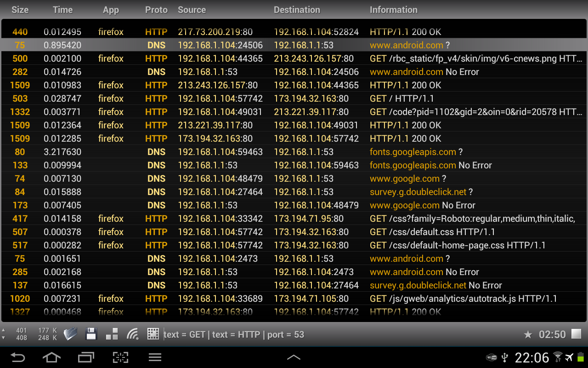This screenshot has height=368, width=588.
Task: Sort by the App column header
Action: point(111,10)
